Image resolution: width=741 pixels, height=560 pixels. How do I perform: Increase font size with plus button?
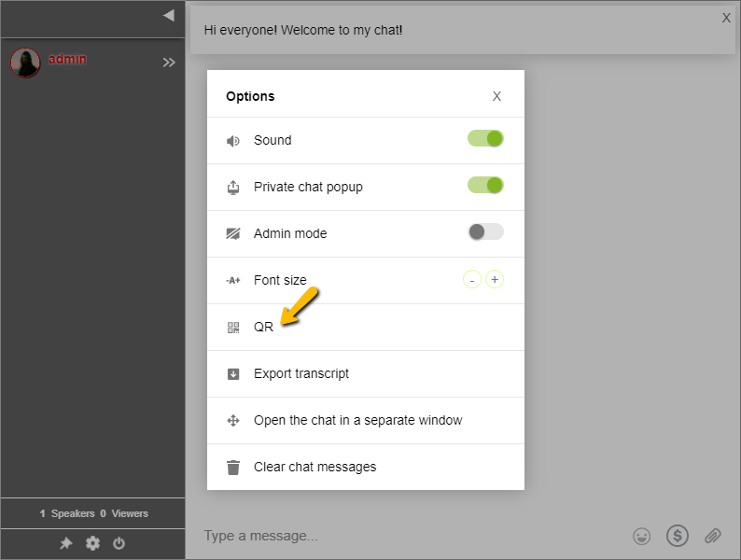tap(495, 280)
